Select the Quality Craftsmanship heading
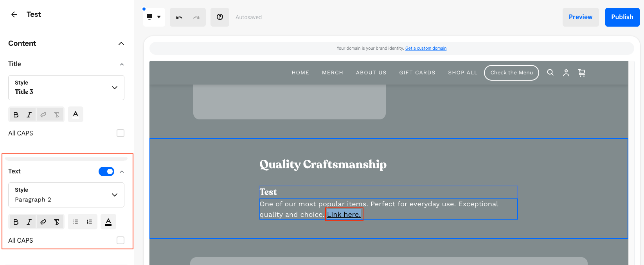This screenshot has height=265, width=644. [323, 164]
